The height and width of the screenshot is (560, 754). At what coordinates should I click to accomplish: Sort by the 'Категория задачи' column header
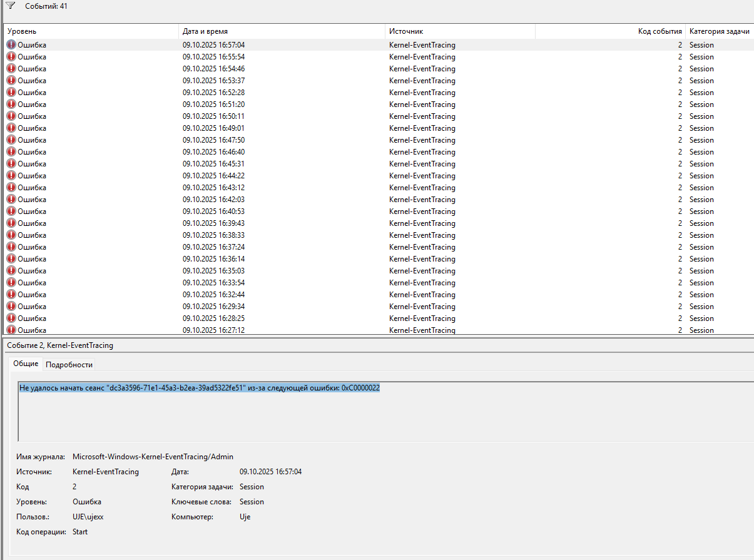pos(720,31)
